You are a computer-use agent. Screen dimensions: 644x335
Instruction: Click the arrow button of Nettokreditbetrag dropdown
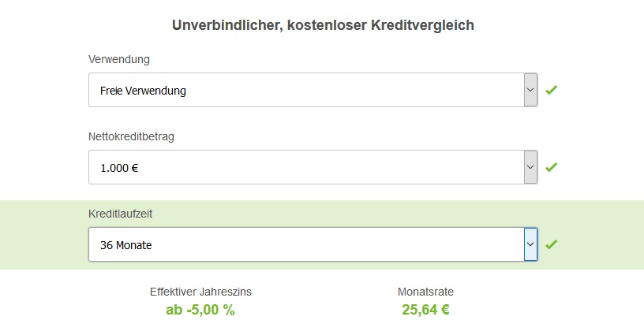tap(530, 167)
